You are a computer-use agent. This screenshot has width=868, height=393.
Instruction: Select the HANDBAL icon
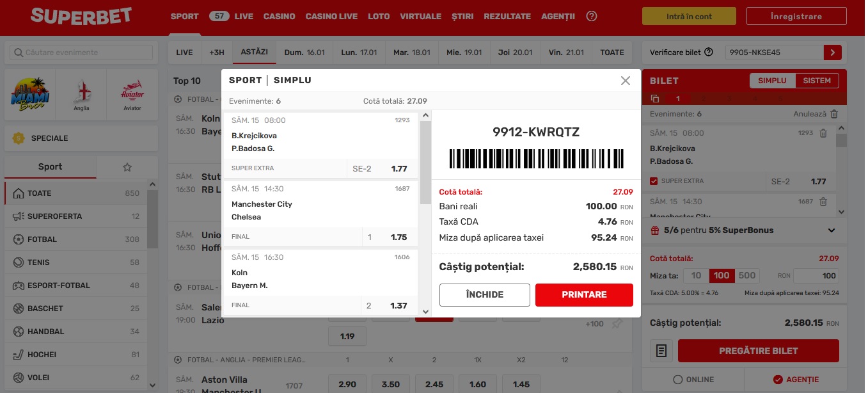tap(18, 332)
